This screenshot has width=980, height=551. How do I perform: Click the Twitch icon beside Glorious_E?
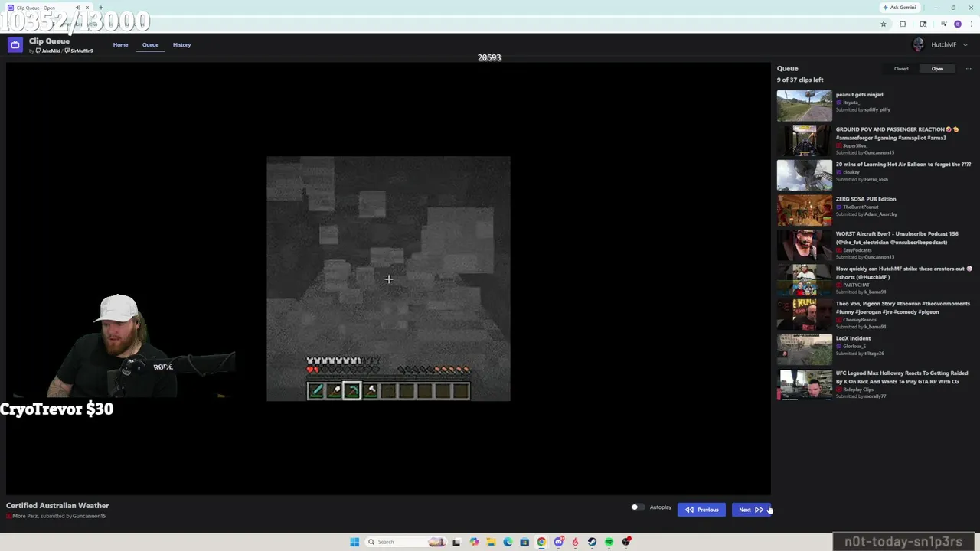pos(839,347)
